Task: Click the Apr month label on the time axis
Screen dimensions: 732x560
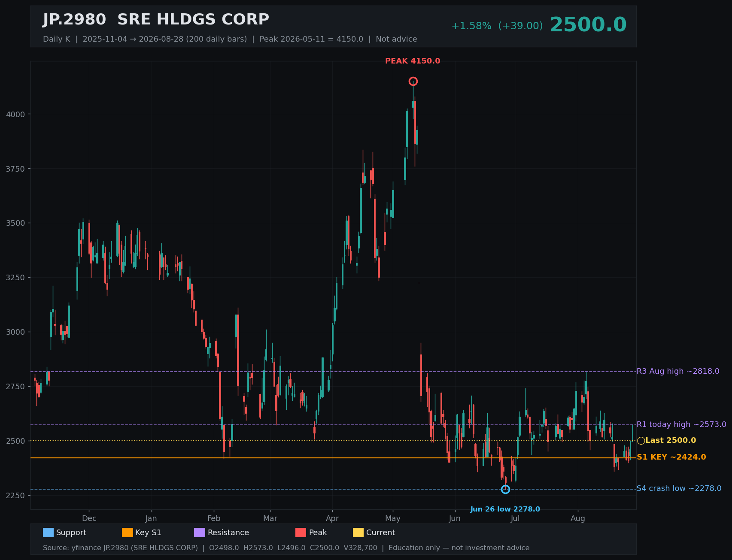Action: pos(332,518)
